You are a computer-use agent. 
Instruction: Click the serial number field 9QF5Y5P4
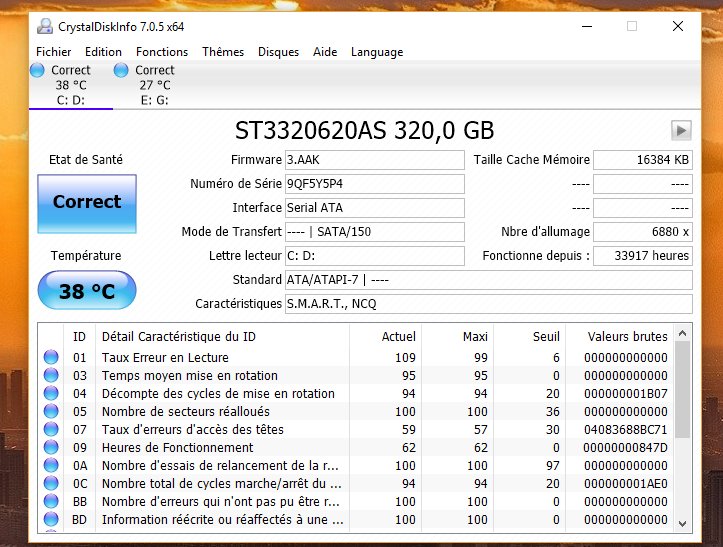pyautogui.click(x=374, y=184)
